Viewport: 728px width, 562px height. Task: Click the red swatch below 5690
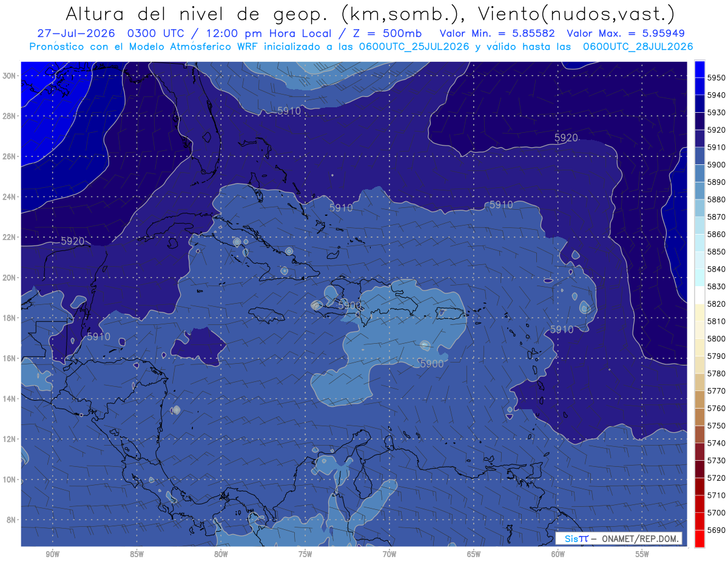(x=699, y=538)
